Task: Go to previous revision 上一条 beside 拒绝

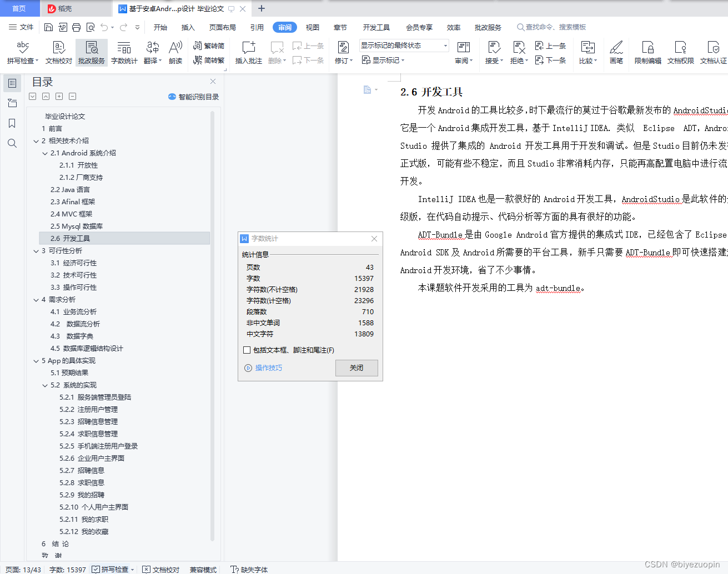Action: click(550, 46)
